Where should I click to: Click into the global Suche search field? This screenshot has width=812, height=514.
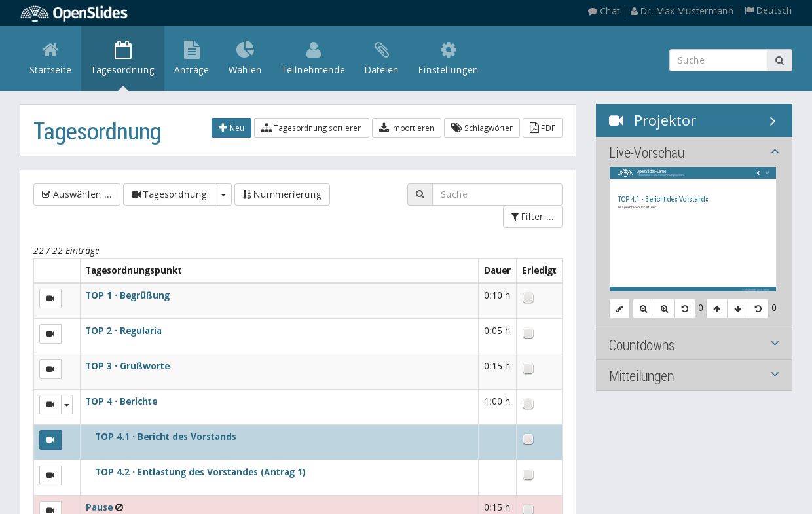pyautogui.click(x=718, y=60)
